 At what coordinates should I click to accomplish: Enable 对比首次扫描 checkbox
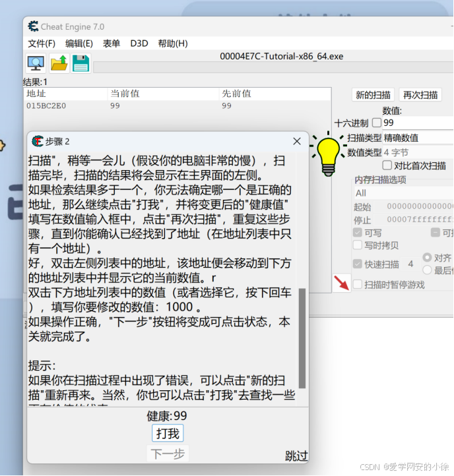[x=387, y=165]
